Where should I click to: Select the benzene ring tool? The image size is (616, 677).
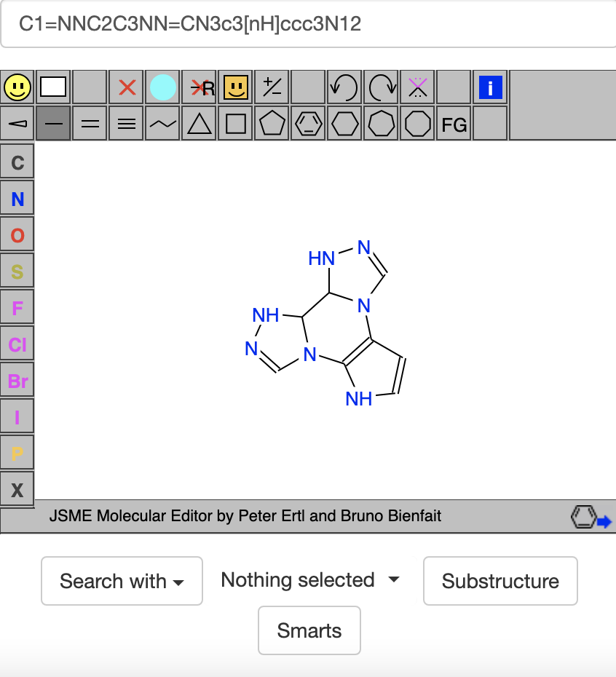point(308,124)
